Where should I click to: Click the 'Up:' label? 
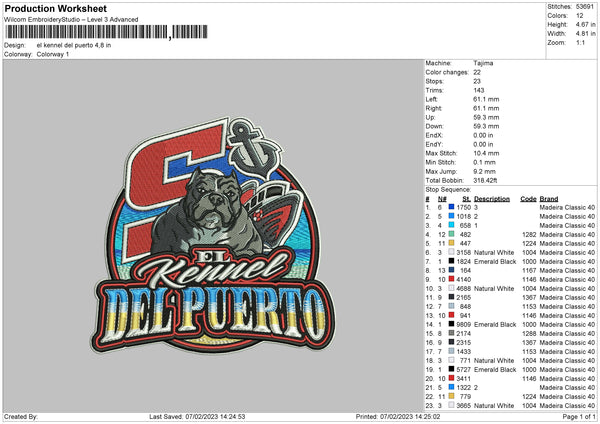coord(429,117)
